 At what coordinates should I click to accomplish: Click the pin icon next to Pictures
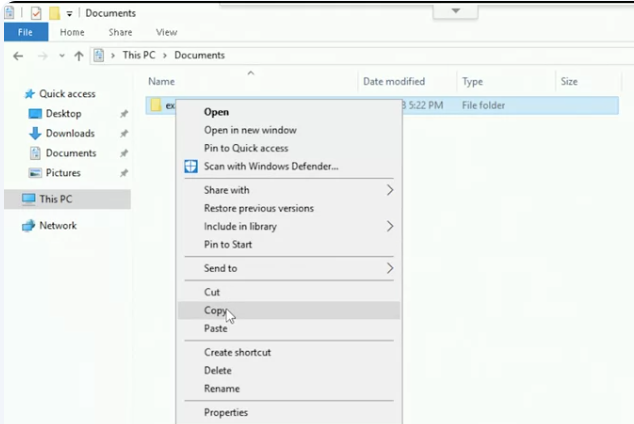(x=124, y=173)
